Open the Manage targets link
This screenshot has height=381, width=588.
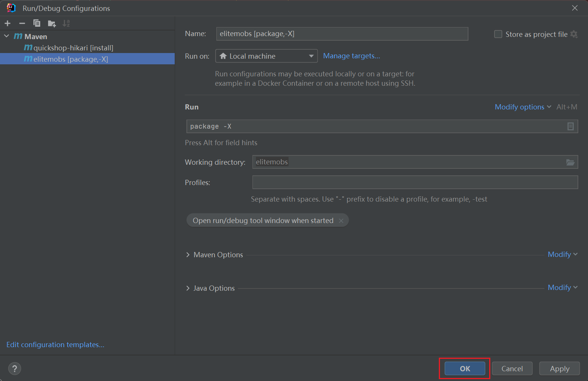coord(352,56)
